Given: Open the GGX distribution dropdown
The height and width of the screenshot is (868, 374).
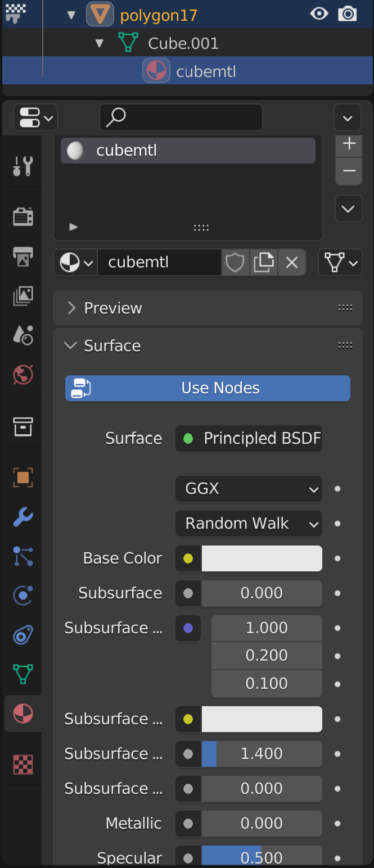Looking at the screenshot, I should tap(249, 489).
